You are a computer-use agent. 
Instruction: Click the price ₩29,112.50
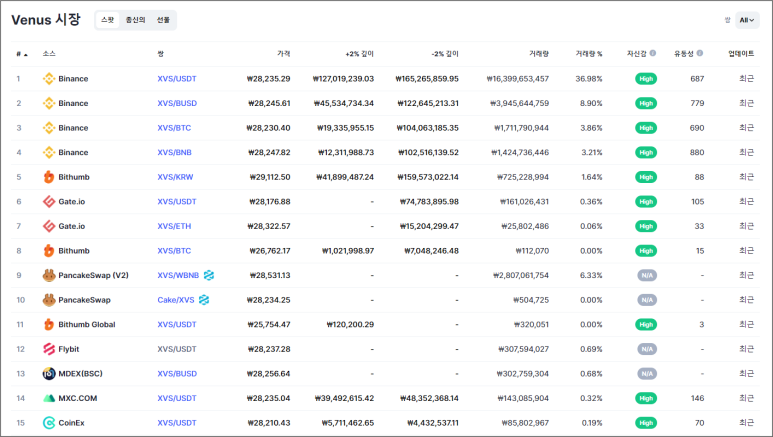[x=270, y=177]
